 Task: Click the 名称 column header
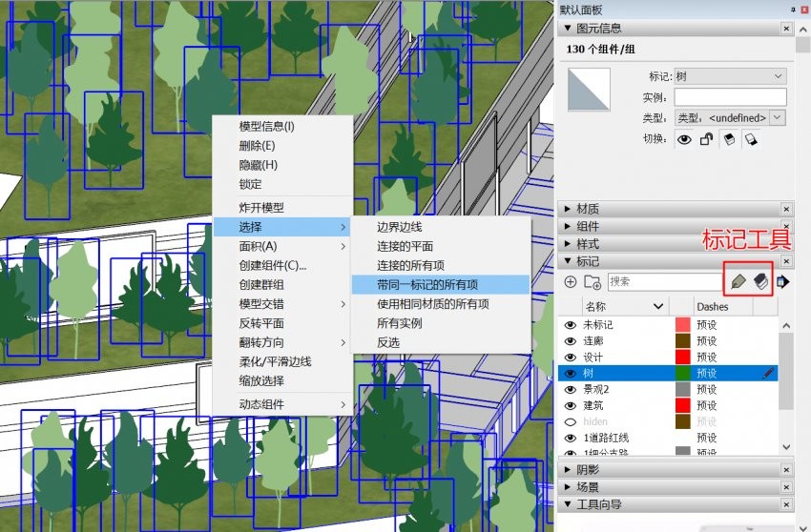595,307
